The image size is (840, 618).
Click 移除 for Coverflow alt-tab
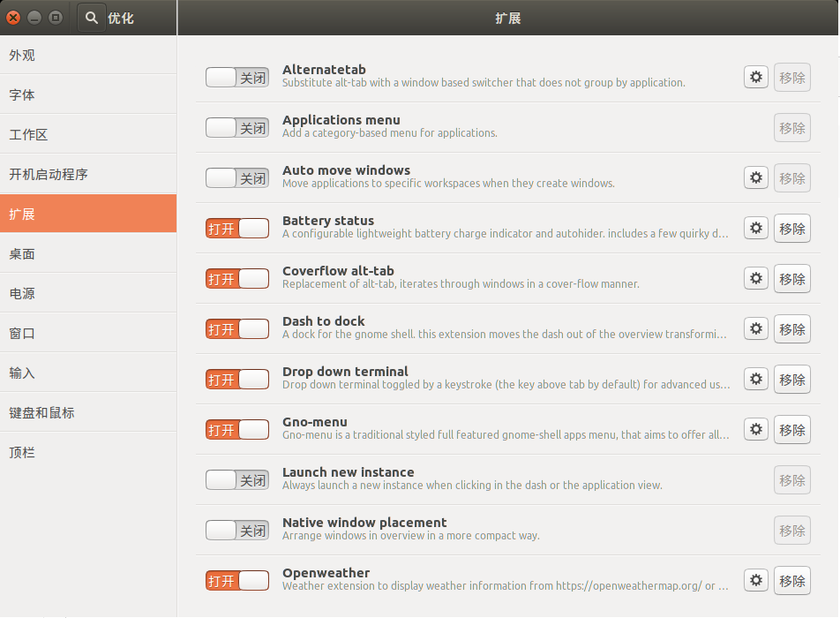pos(792,279)
